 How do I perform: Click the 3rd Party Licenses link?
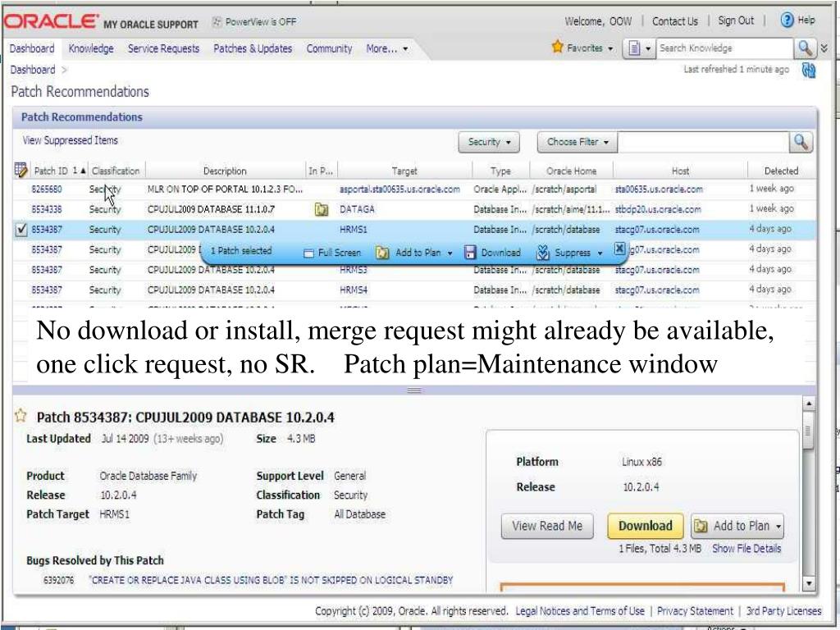[783, 610]
